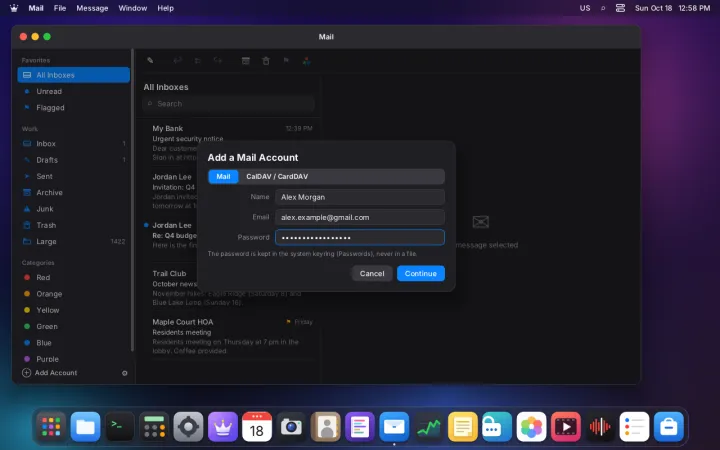
Task: Select the Mail tab in account dialog
Action: 223,177
